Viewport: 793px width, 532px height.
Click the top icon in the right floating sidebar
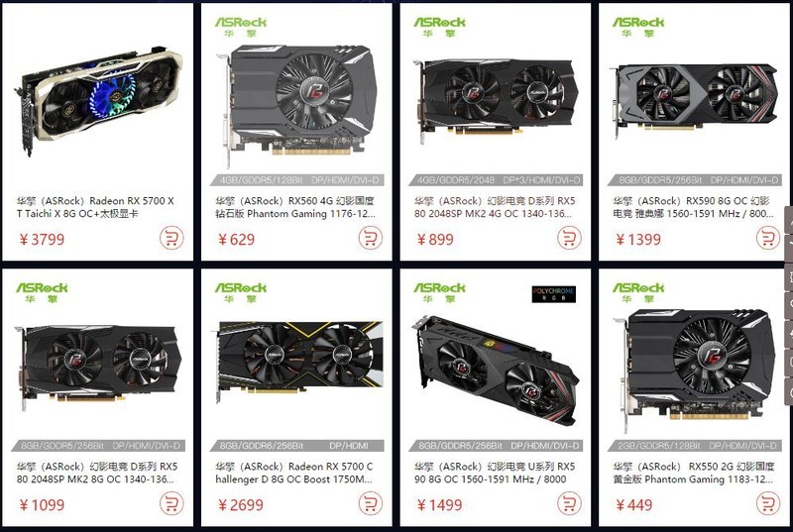(789, 218)
